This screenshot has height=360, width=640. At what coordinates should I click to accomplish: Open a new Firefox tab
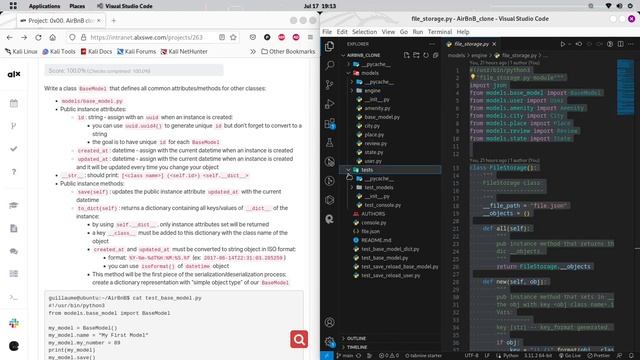(x=113, y=20)
